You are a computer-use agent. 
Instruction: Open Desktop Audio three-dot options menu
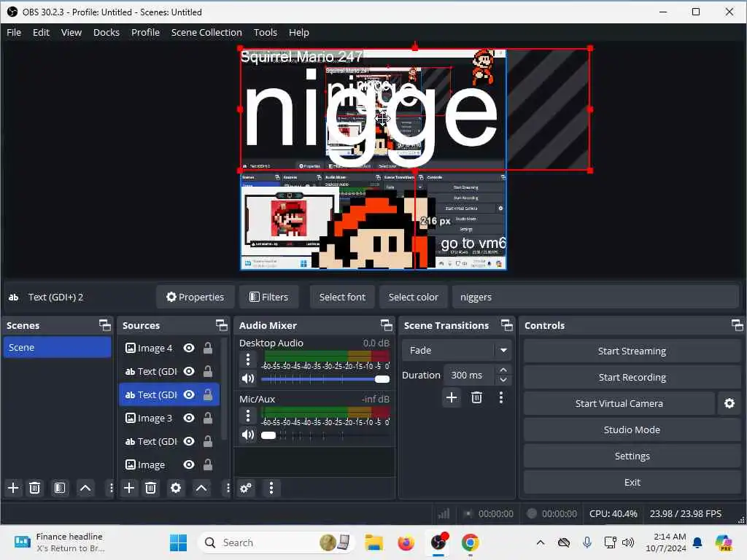tap(248, 359)
